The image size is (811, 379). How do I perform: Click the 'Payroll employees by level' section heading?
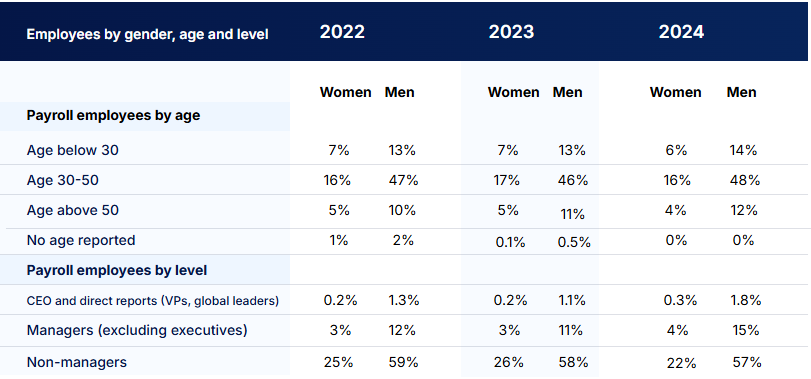coord(116,270)
